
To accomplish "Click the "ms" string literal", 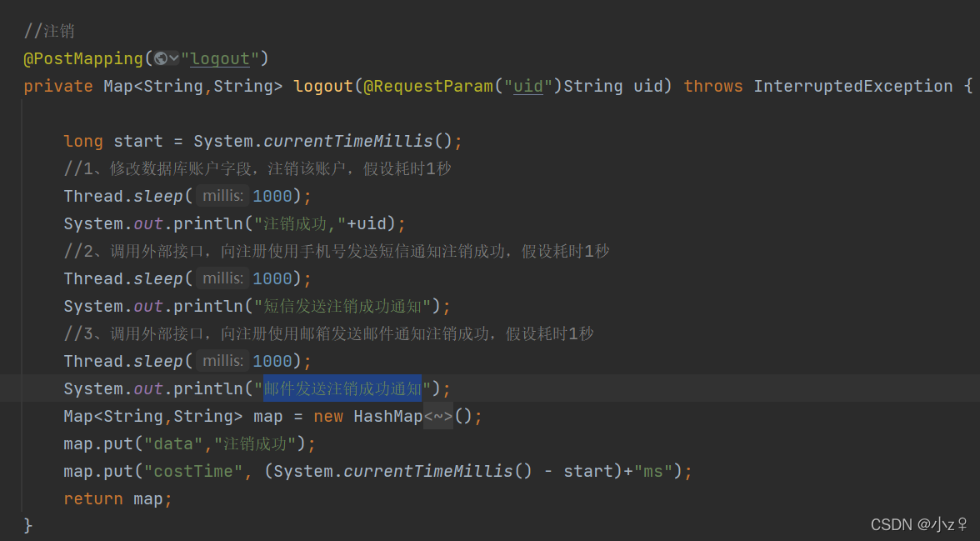I will [653, 472].
